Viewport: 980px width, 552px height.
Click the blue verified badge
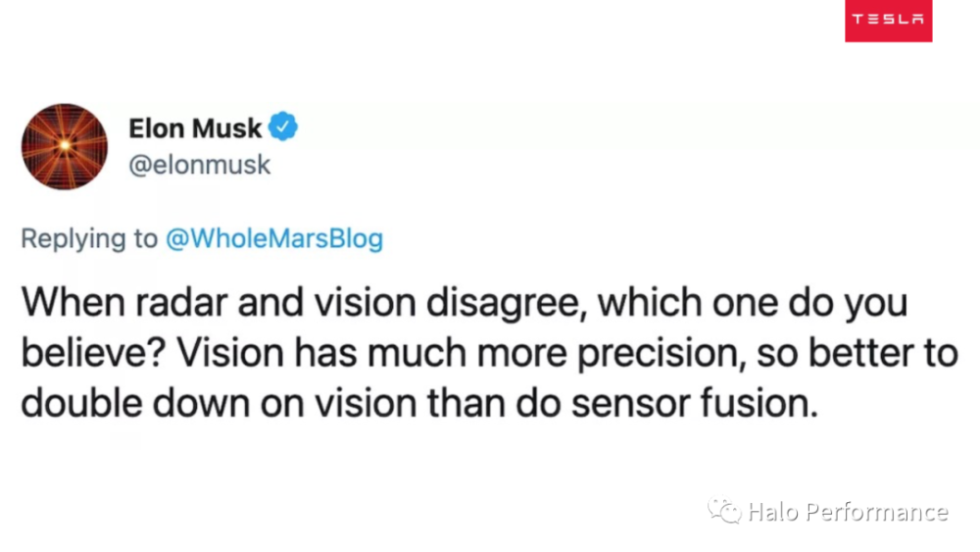coord(284,127)
